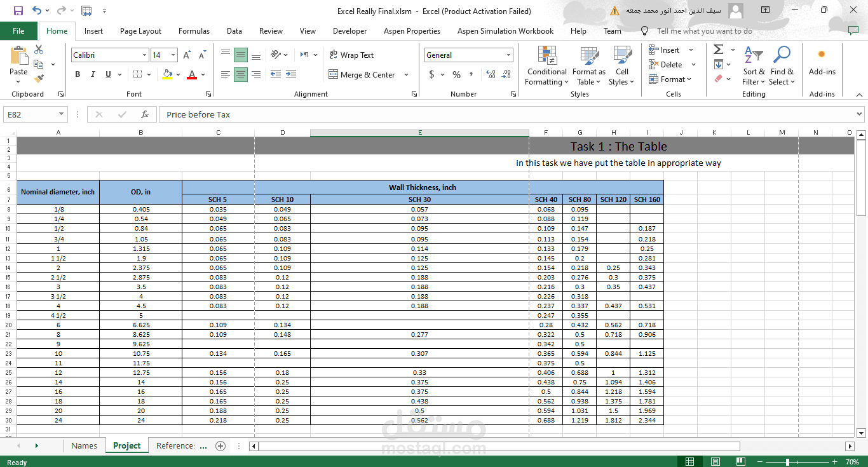Viewport: 868px width, 467px height.
Task: Open Conditional Formatting menu
Action: click(547, 65)
